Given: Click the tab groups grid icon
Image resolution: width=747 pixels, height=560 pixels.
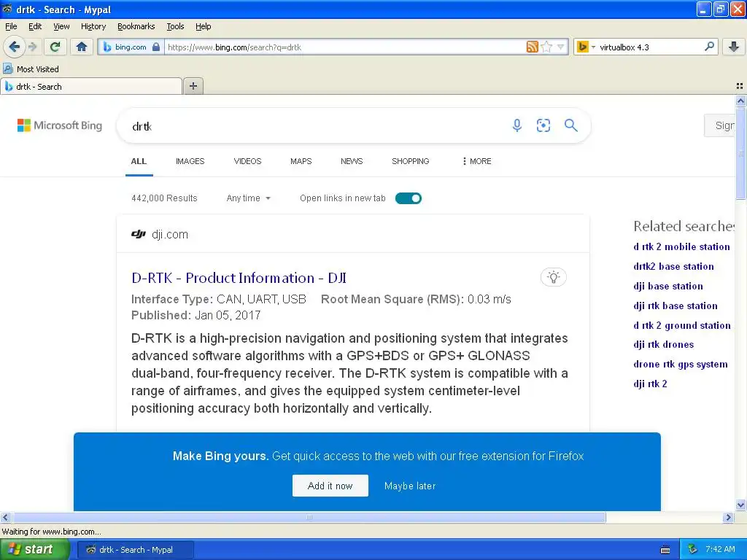Looking at the screenshot, I should [740, 86].
